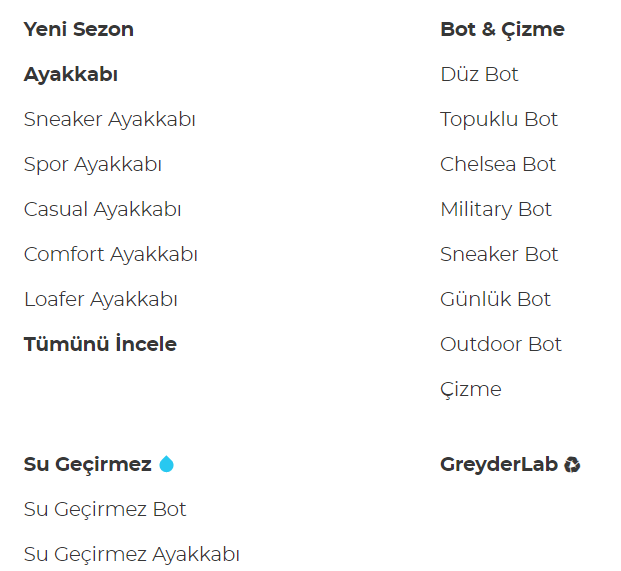Screen dimensions: 621x571
Task: Choose Chelsea Bot
Action: coord(498,164)
